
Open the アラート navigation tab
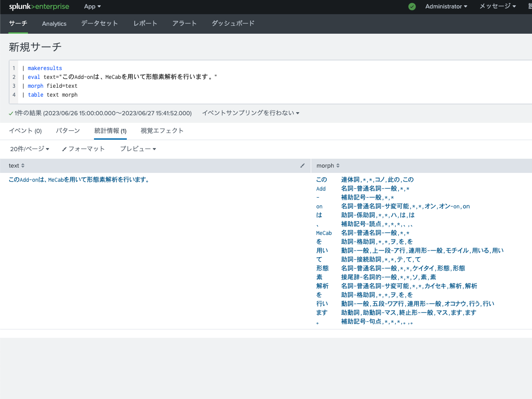pos(184,23)
